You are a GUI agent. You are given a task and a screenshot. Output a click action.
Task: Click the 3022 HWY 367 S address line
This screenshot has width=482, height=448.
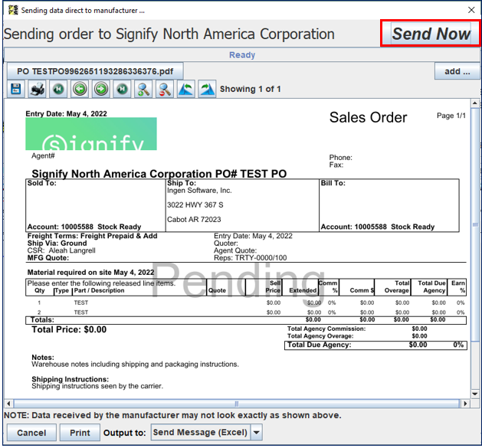coord(195,205)
